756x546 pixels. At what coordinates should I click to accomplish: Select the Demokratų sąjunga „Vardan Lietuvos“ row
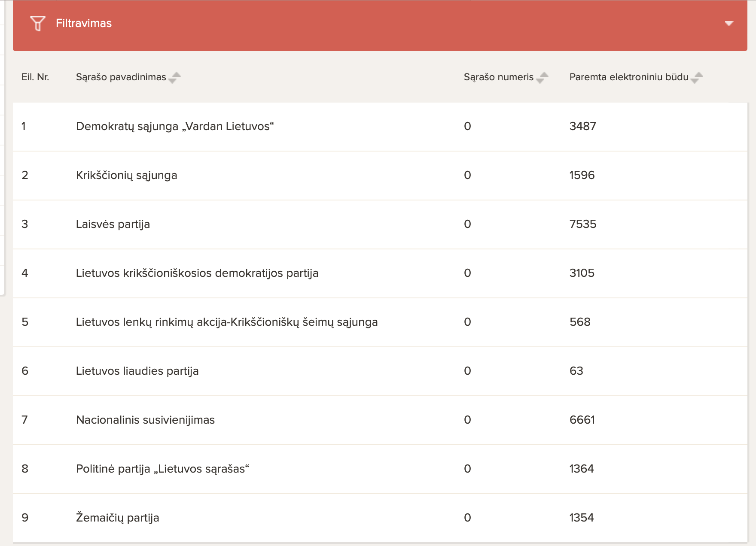(x=380, y=127)
